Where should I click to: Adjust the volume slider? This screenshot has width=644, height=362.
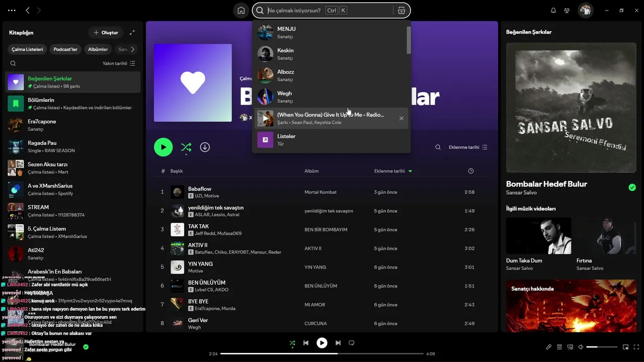602,347
